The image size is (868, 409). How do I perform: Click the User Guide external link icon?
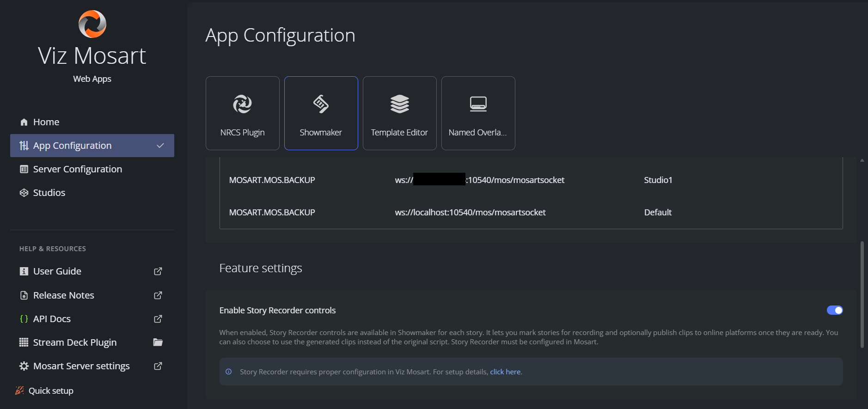pyautogui.click(x=158, y=271)
